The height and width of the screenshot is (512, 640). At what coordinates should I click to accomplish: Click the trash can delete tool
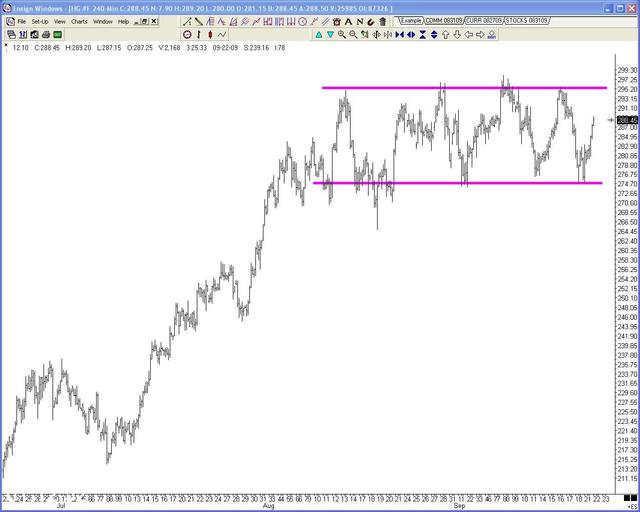point(383,22)
